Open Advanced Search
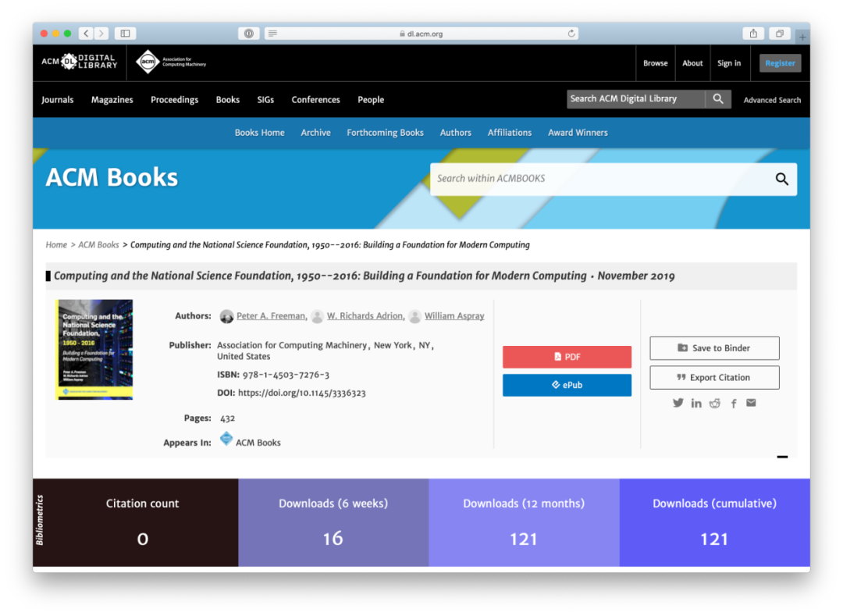 pos(772,100)
